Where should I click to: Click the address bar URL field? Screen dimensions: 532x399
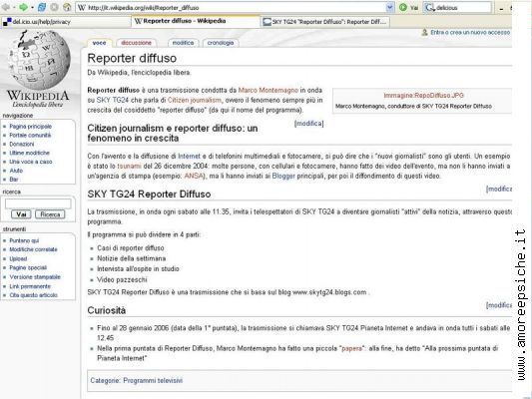coord(236,7)
